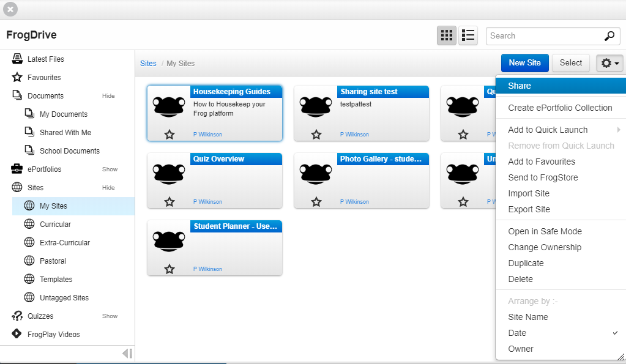This screenshot has height=364, width=626.
Task: Switch to grid view
Action: [446, 35]
